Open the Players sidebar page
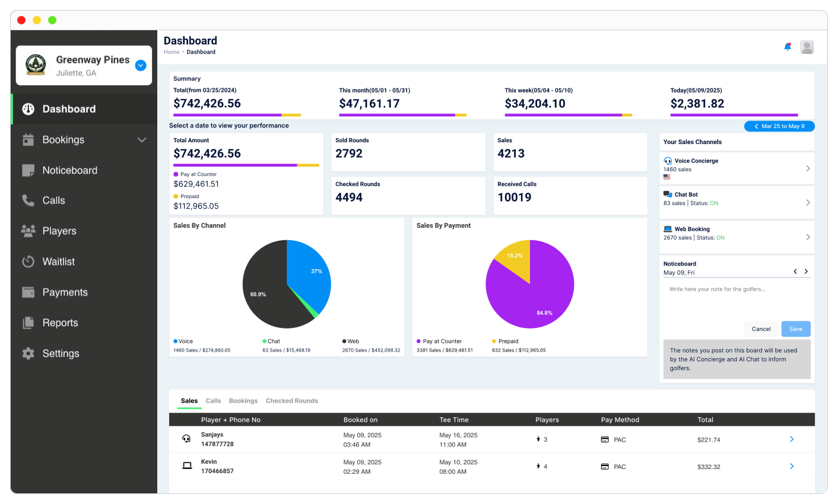 click(x=59, y=231)
